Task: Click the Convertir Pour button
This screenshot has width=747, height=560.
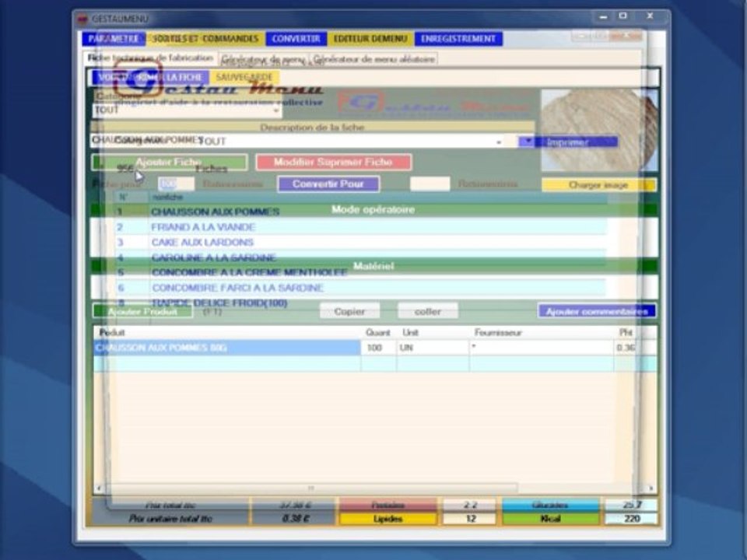Action: (x=328, y=184)
